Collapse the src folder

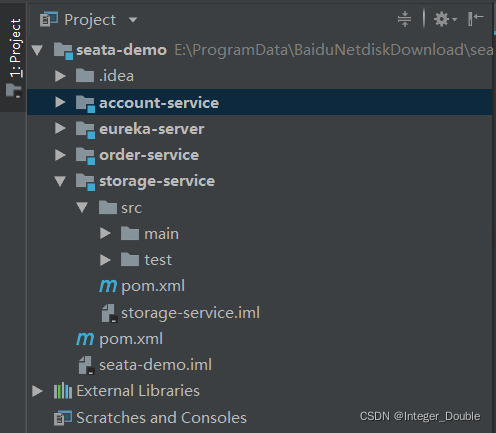82,207
